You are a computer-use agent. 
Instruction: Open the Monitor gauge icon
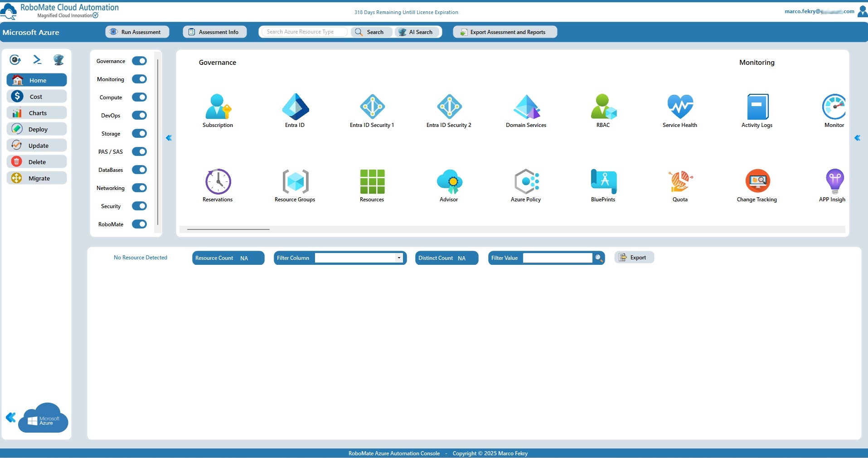(834, 107)
